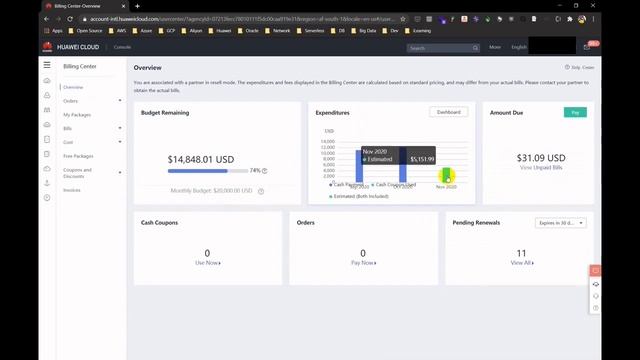Click the $31.09 USD amount due
This screenshot has height=360, width=640.
pyautogui.click(x=541, y=158)
